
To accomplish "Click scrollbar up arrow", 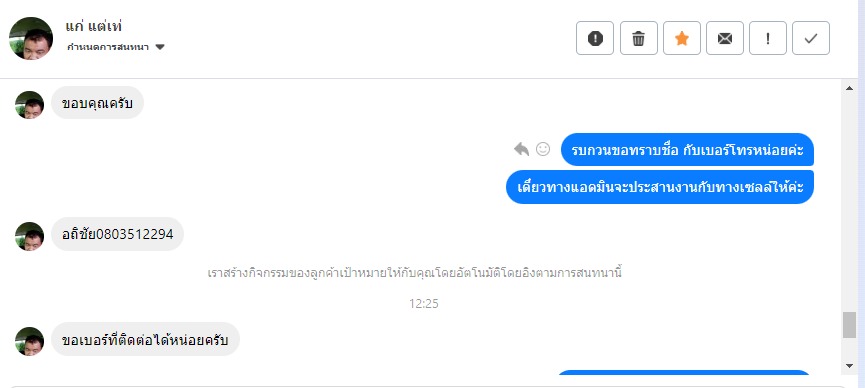I will pos(849,88).
